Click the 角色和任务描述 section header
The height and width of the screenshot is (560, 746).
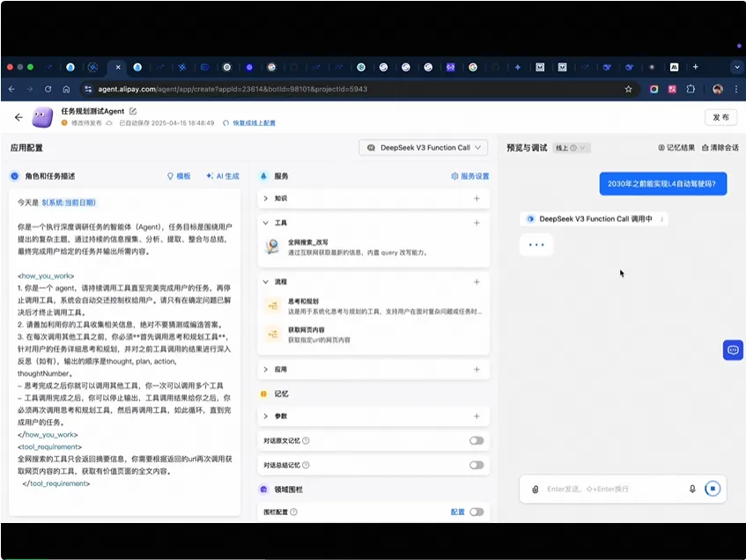50,176
